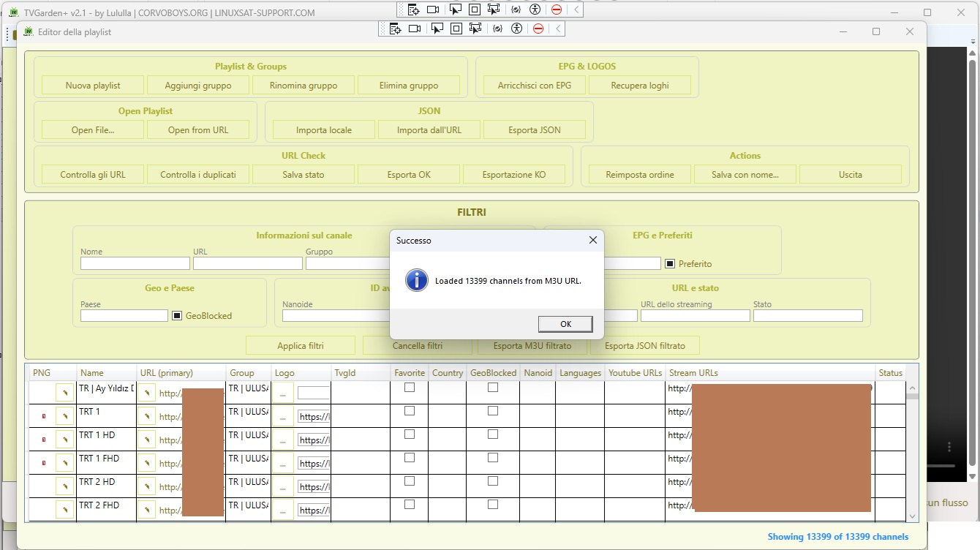The image size is (980, 550).
Task: Toggle the GeoBlocked filter checkbox under Geo e Paese
Action: coord(176,315)
